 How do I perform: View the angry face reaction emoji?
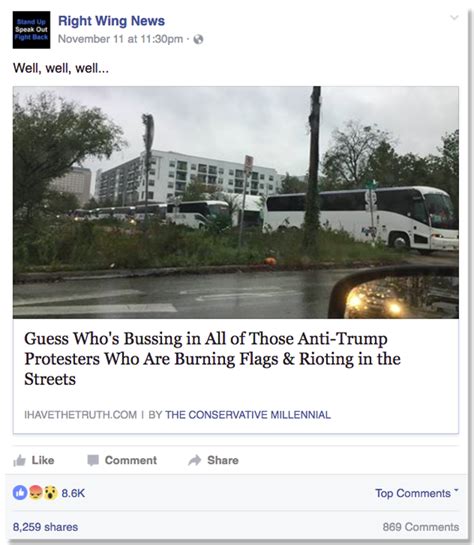click(35, 493)
